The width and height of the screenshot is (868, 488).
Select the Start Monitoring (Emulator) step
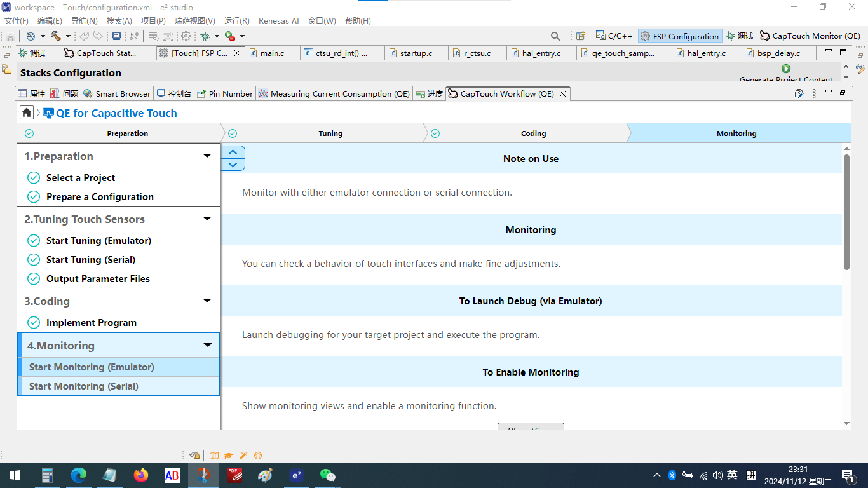click(118, 367)
